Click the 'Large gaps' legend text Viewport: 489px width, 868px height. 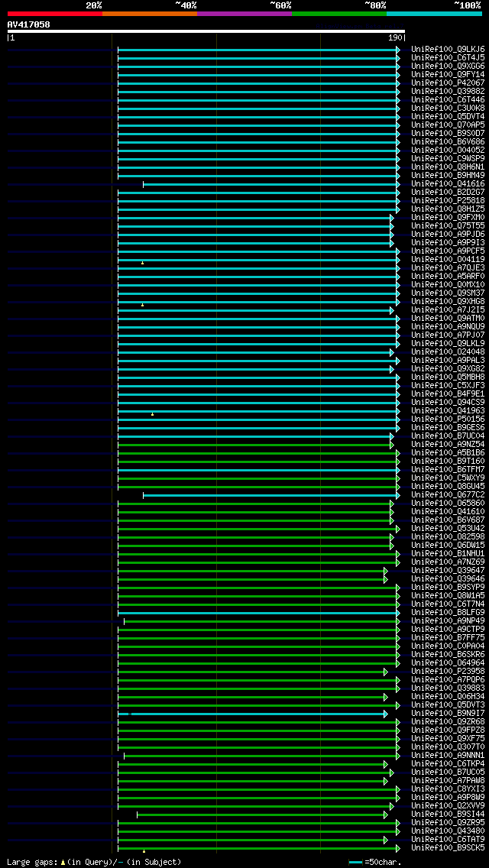[x=33, y=862]
